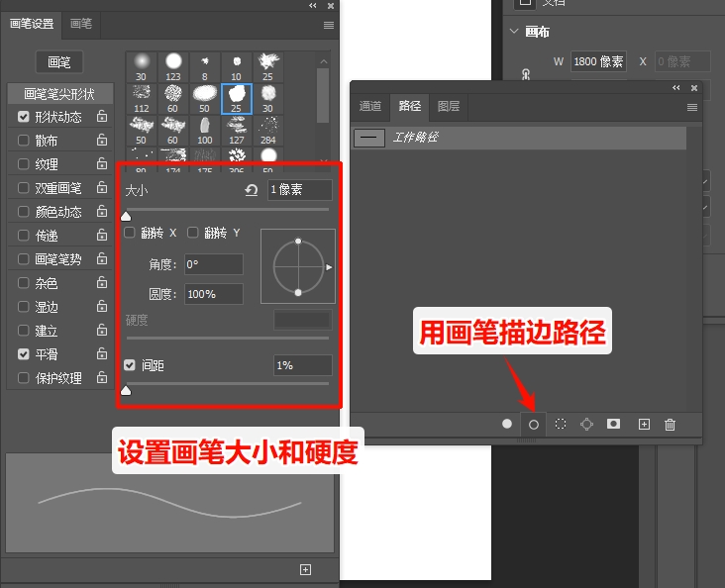Viewport: 725px width, 588px height.
Task: Check 翻转 X checkbox
Action: [130, 233]
